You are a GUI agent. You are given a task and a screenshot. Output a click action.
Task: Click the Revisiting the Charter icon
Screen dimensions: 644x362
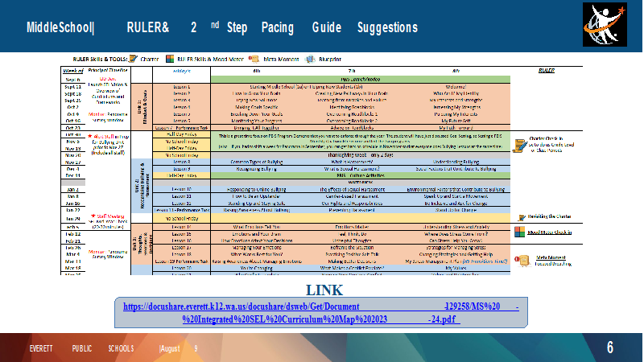click(x=522, y=217)
